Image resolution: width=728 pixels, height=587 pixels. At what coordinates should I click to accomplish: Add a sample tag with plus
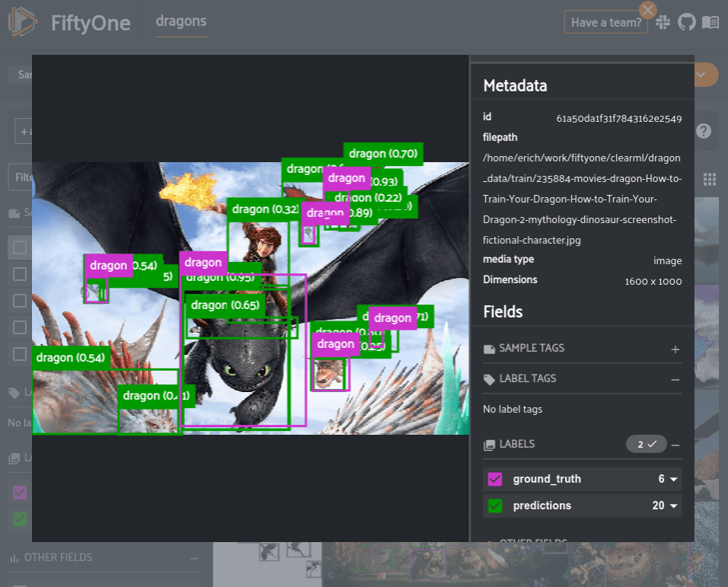point(675,349)
